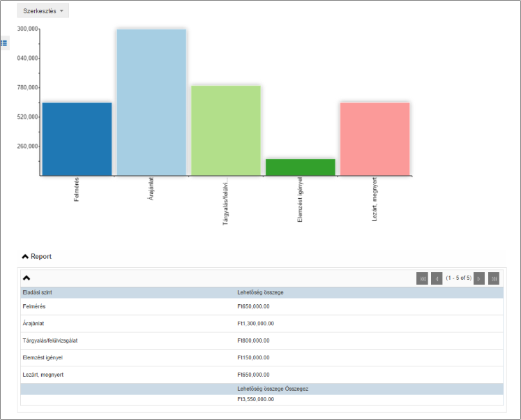This screenshot has height=420, width=521.
Task: Select the small dark green Elemzést igényel bar
Action: tap(300, 167)
